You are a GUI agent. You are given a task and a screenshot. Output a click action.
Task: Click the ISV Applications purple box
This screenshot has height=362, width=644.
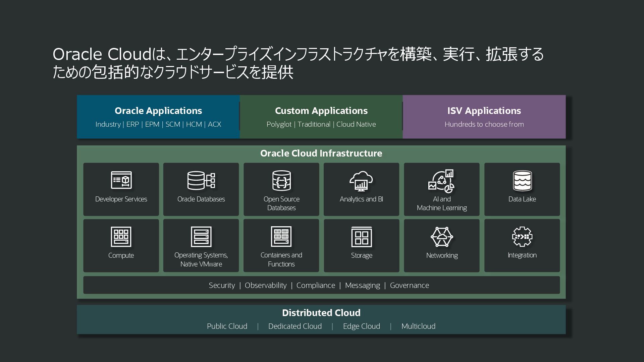pos(484,117)
